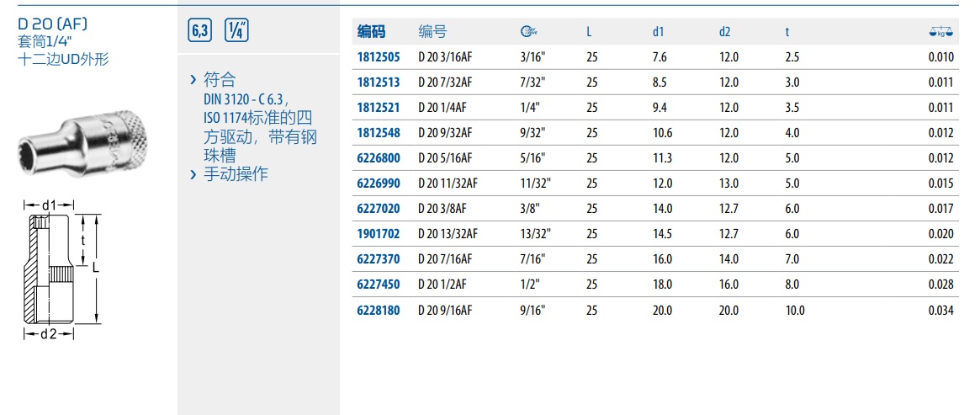Click the wrench size icon in table header

pos(529,33)
